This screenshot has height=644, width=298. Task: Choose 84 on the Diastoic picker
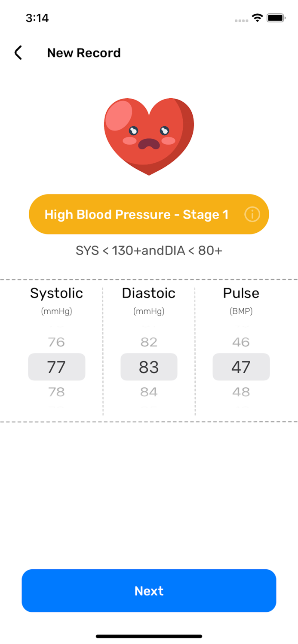pos(149,392)
